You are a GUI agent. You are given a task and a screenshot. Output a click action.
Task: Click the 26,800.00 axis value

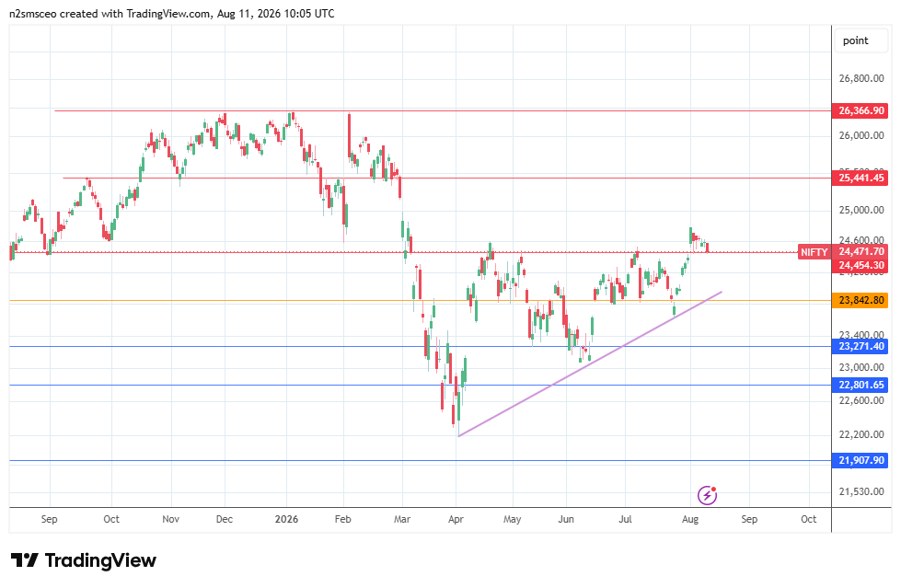click(x=861, y=79)
